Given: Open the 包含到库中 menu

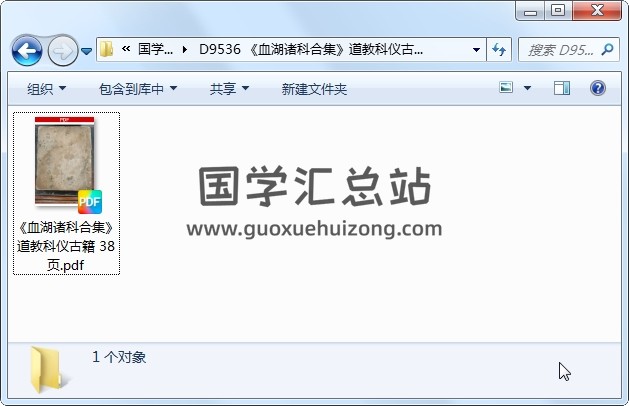Looking at the screenshot, I should click(138, 89).
